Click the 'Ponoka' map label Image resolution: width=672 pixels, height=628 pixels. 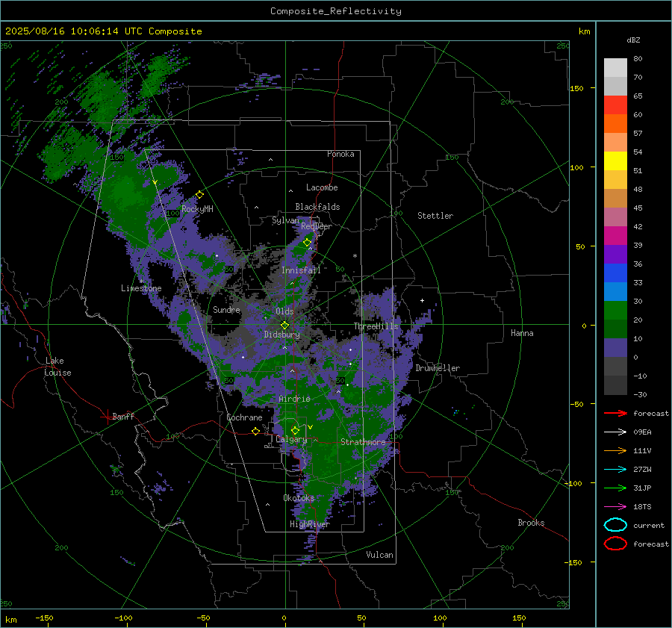tap(340, 154)
